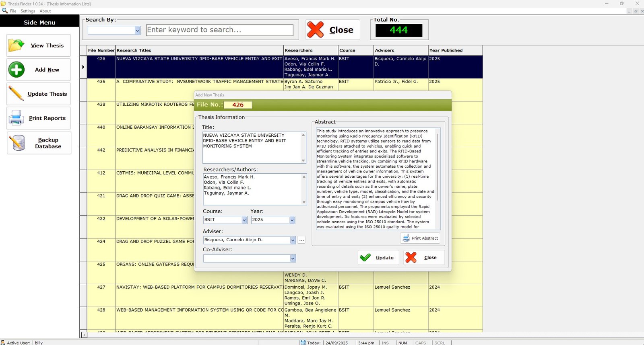Click the Backup Database icon

coord(18,143)
